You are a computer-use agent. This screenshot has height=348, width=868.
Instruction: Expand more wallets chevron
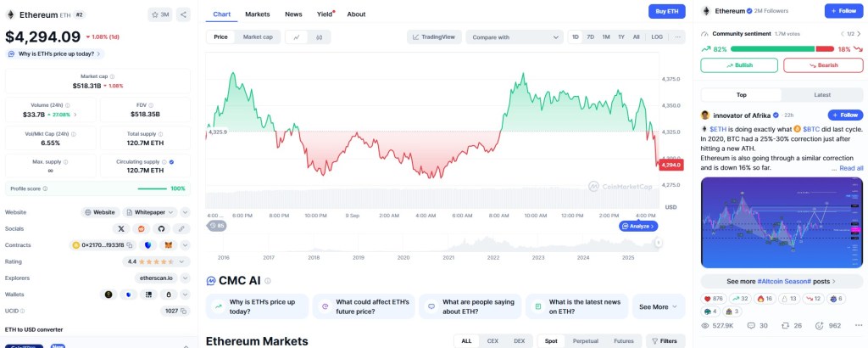(185, 295)
